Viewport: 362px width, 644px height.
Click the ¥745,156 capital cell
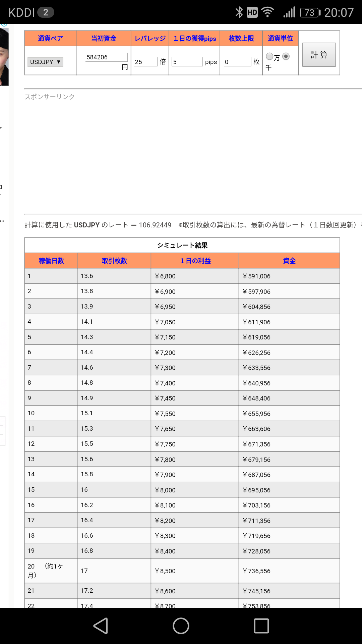tap(289, 591)
